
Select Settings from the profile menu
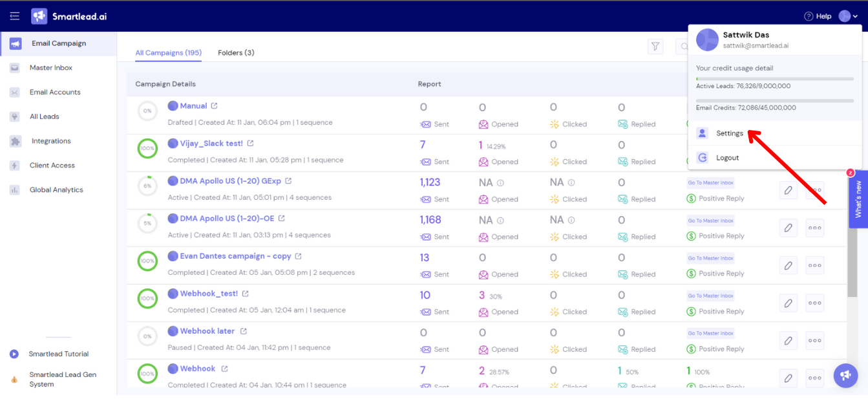[730, 133]
